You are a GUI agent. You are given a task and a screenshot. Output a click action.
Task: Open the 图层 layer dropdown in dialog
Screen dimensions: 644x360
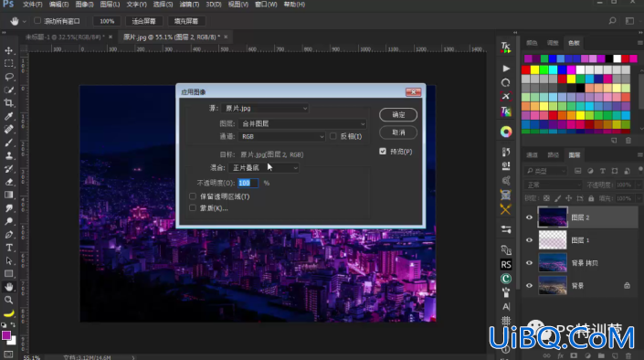click(302, 123)
